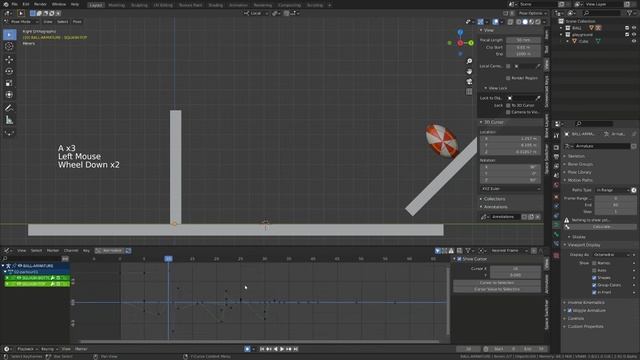The width and height of the screenshot is (640, 360).
Task: Select the Scale tool
Action: point(9,83)
